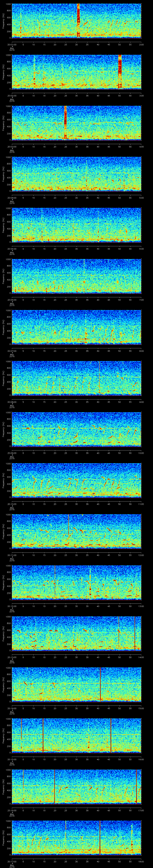Click the 20:09:00 start time label
This screenshot has width=153, height=868.
12,453
